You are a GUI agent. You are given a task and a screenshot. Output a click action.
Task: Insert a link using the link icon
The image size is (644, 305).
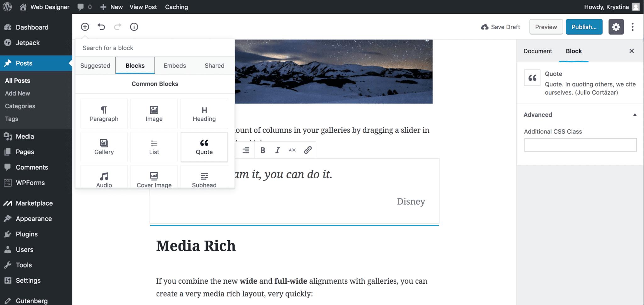[x=308, y=150]
